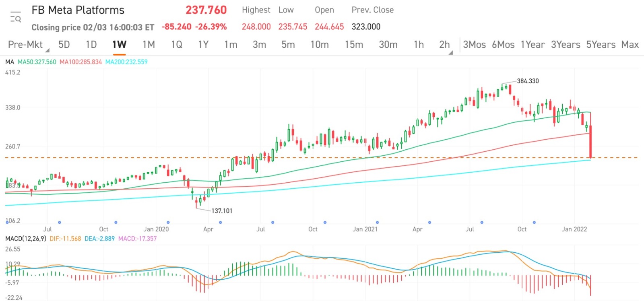Screen dimensions: 644x301
Task: Set range to 3Mos
Action: (x=474, y=45)
